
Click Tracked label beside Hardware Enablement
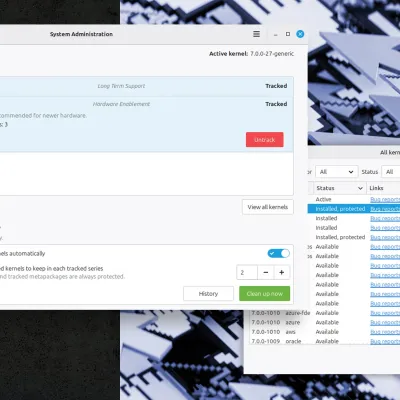tap(276, 104)
